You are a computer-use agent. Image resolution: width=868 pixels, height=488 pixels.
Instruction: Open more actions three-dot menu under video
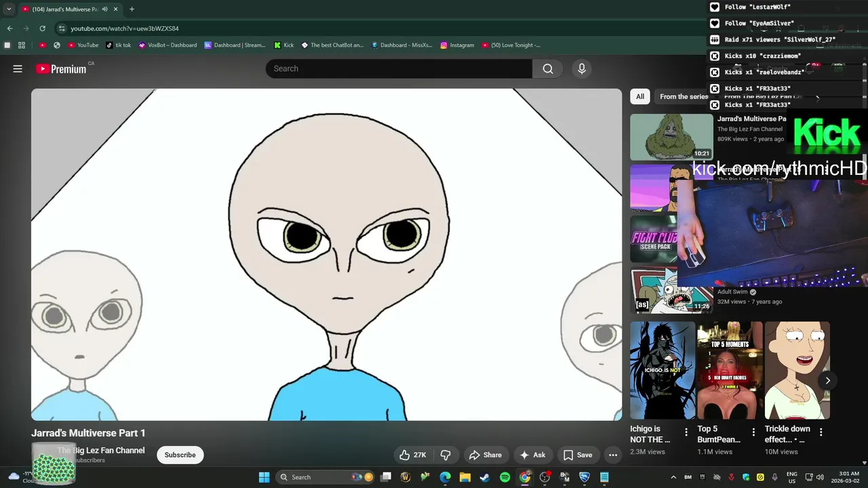click(613, 455)
